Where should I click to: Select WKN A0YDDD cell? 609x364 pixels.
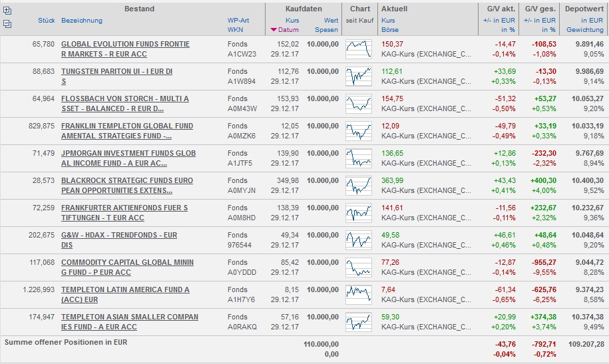pyautogui.click(x=242, y=272)
